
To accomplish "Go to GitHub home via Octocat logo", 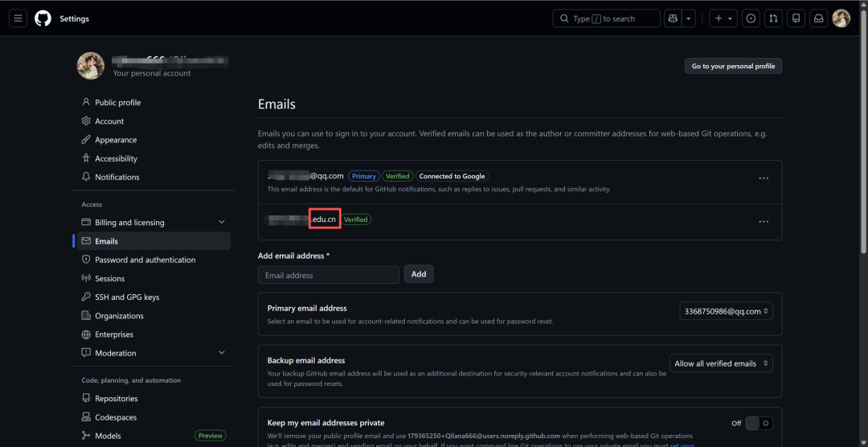I will click(43, 18).
